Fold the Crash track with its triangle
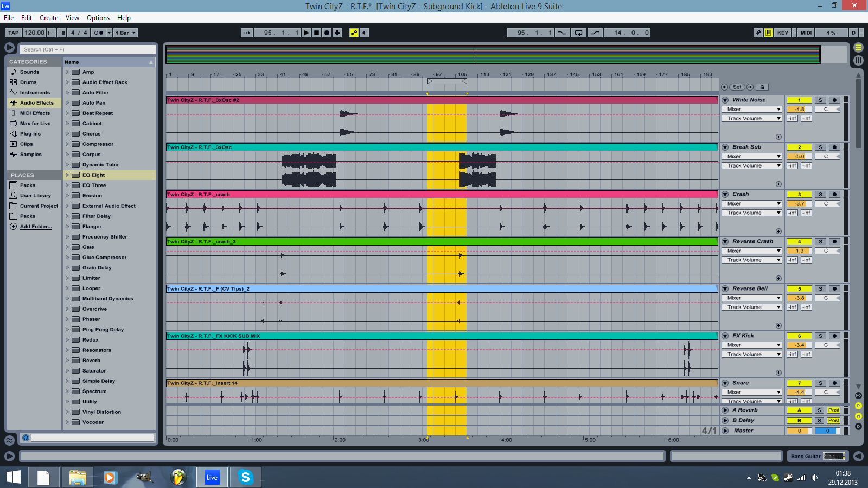Image resolution: width=868 pixels, height=488 pixels. pos(725,195)
